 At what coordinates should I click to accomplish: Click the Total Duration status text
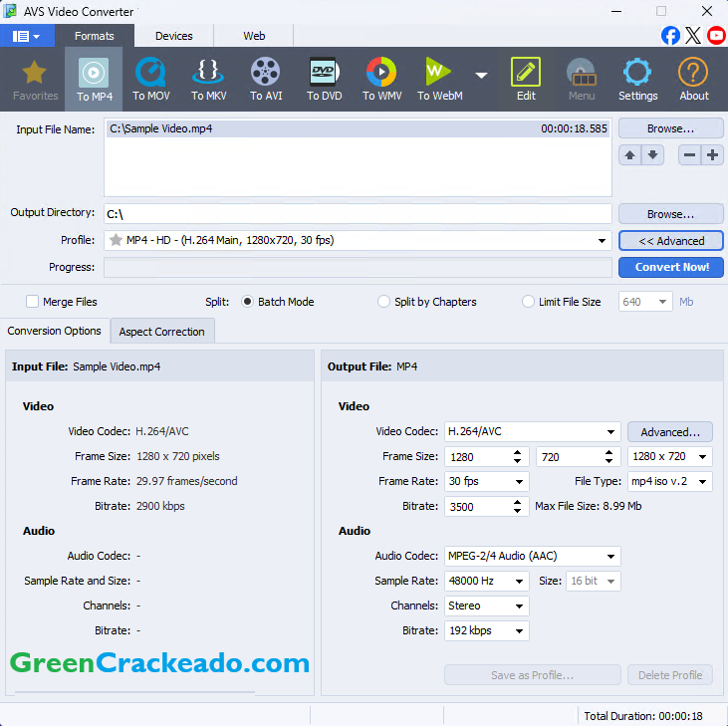click(x=643, y=716)
